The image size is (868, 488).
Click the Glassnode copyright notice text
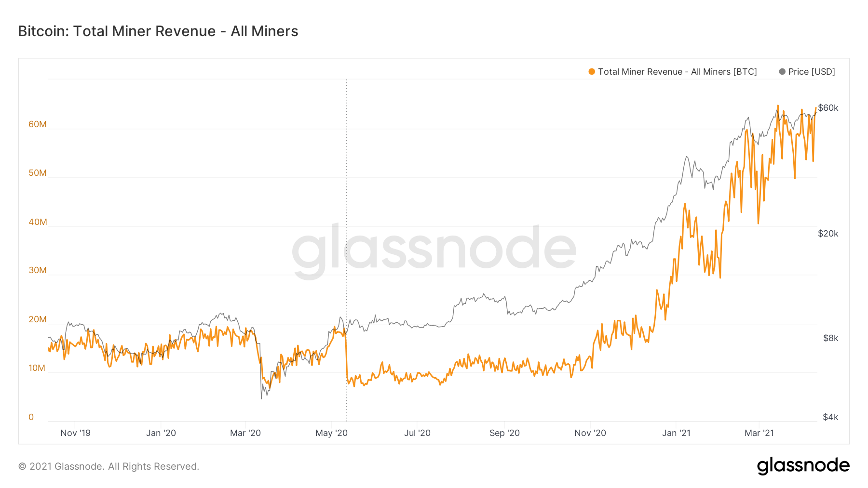coord(108,466)
